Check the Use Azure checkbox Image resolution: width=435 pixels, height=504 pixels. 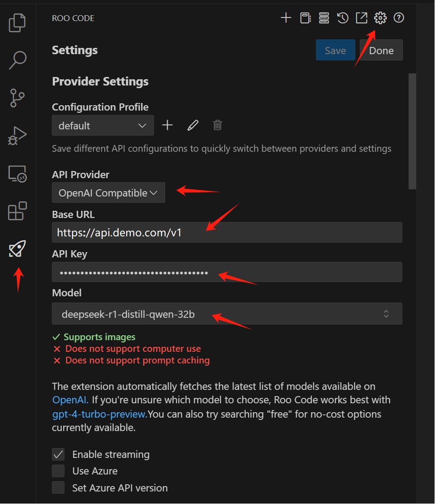point(58,471)
